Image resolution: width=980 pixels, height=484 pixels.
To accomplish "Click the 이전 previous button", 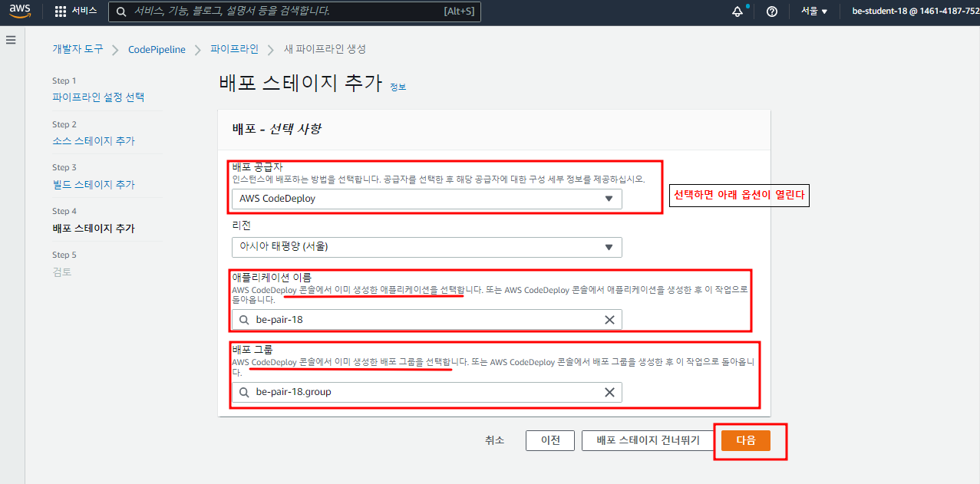I will 550,440.
